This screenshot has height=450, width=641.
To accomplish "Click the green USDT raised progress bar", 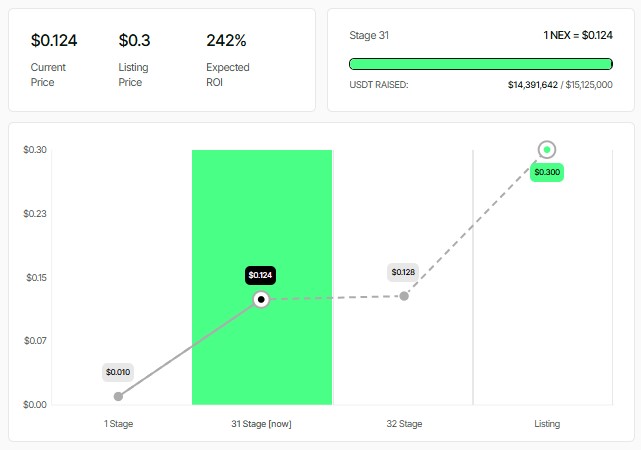I will pos(480,64).
